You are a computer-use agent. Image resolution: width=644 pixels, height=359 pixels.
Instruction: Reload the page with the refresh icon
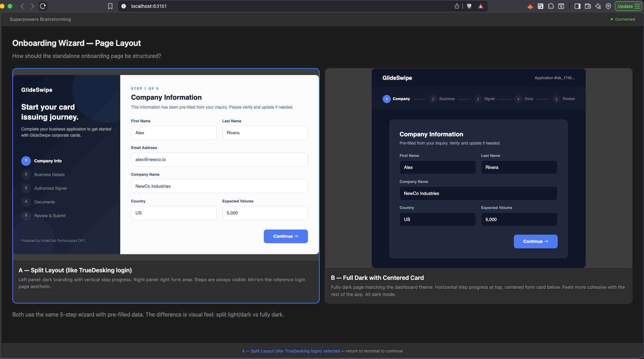(x=43, y=6)
